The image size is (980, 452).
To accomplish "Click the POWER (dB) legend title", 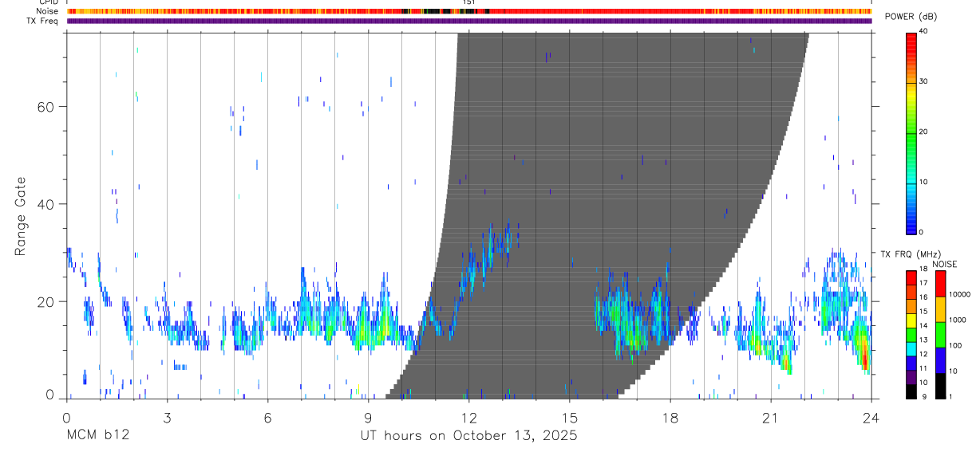I will pos(911,17).
